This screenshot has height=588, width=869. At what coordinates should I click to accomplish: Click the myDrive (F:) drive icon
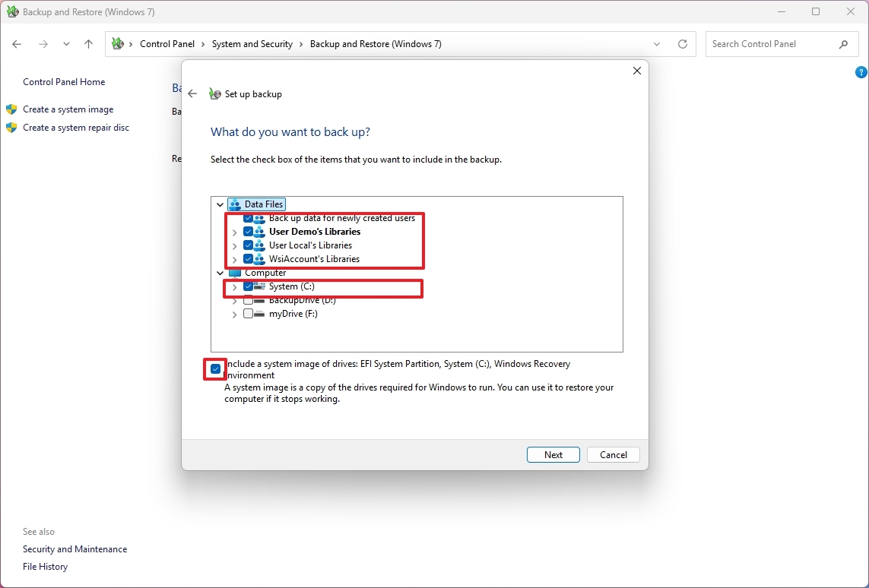coord(259,314)
